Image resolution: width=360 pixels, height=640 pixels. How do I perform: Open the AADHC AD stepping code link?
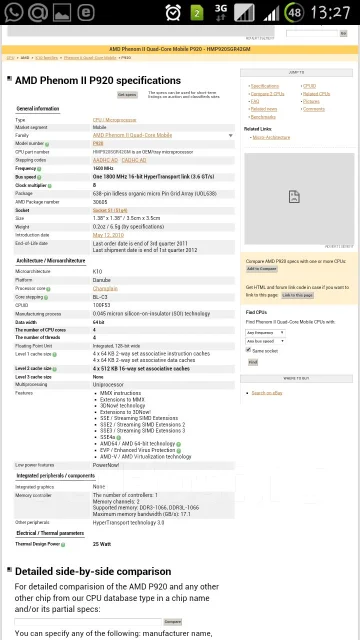[x=105, y=160]
